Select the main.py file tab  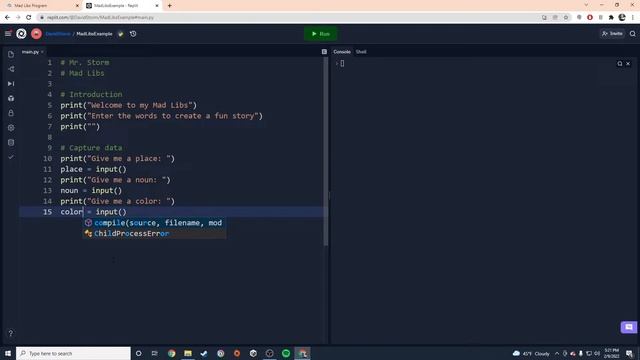tap(30, 52)
